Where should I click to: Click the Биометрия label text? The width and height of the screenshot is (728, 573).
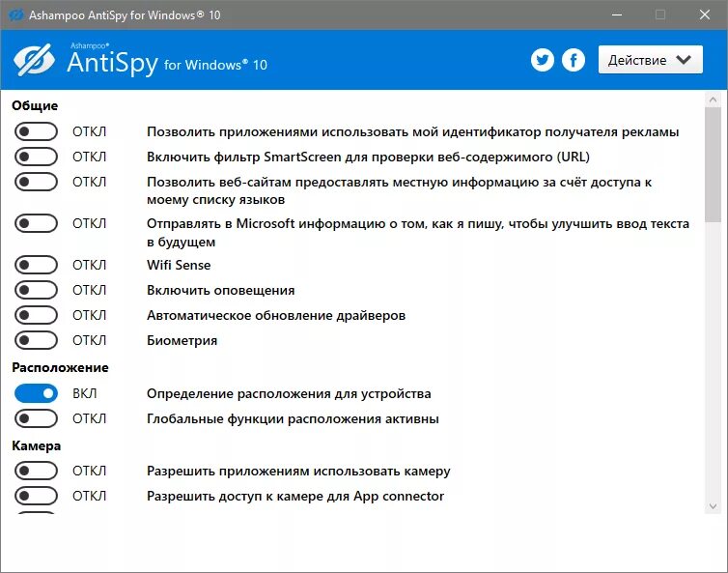[x=182, y=341]
